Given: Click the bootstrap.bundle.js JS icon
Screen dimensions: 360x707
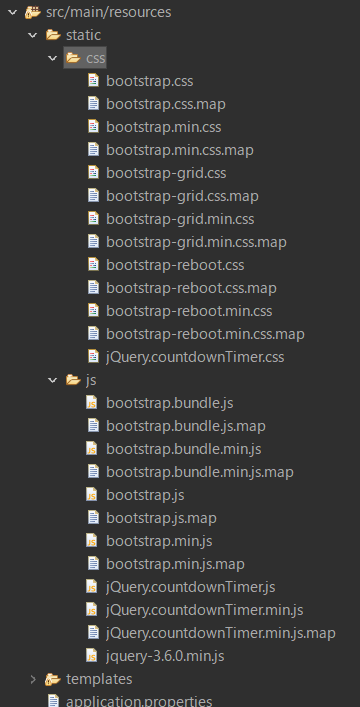Looking at the screenshot, I should pos(92,403).
